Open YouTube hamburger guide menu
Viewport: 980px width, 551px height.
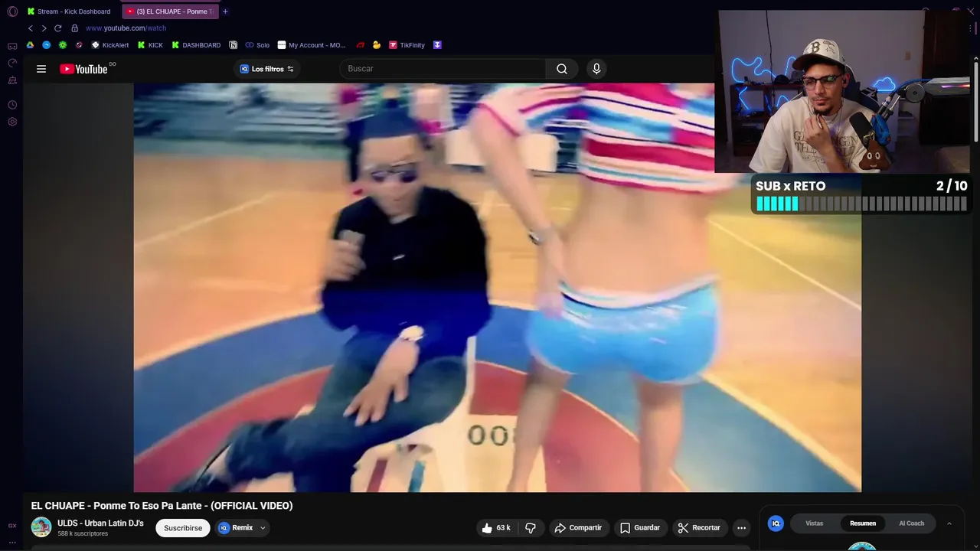[41, 69]
